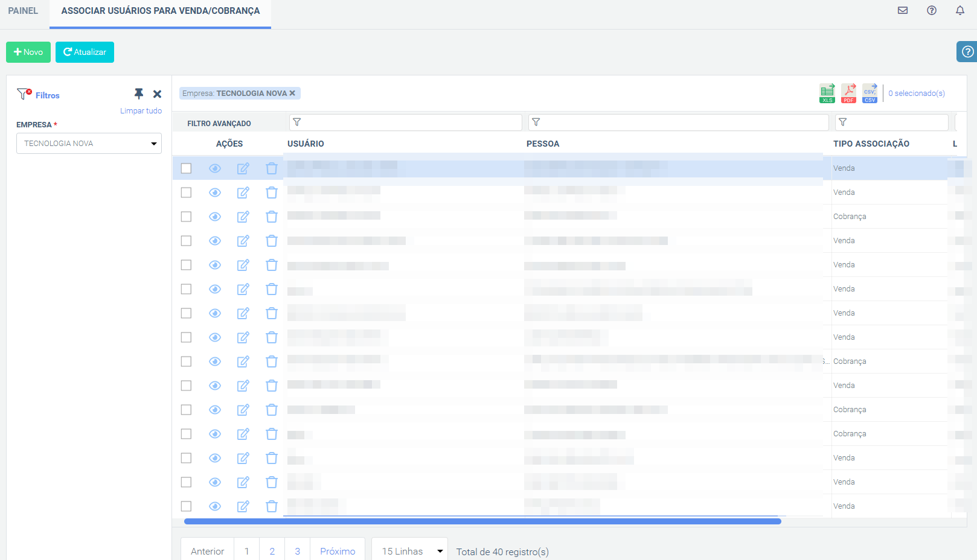
Task: Select the last visible row checkbox
Action: 186,506
